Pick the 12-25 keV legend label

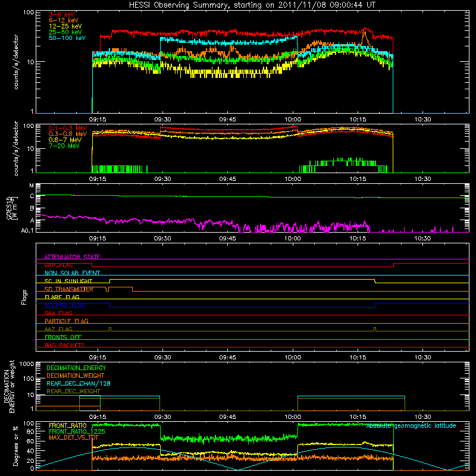click(65, 26)
